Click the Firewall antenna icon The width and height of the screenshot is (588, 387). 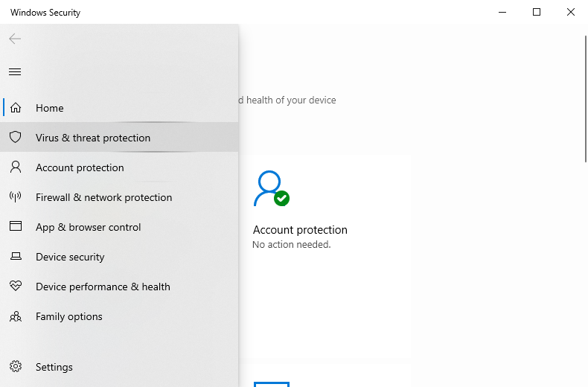[x=16, y=196]
